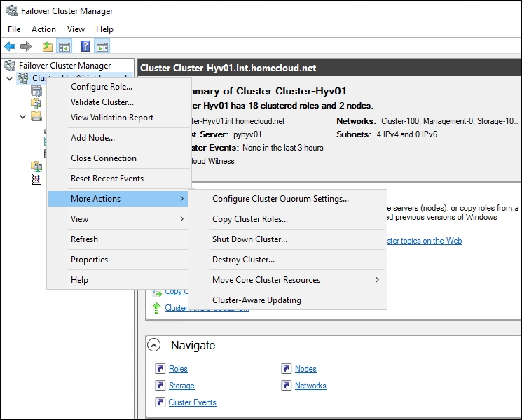Select Validate Cluster from context menu

click(102, 102)
